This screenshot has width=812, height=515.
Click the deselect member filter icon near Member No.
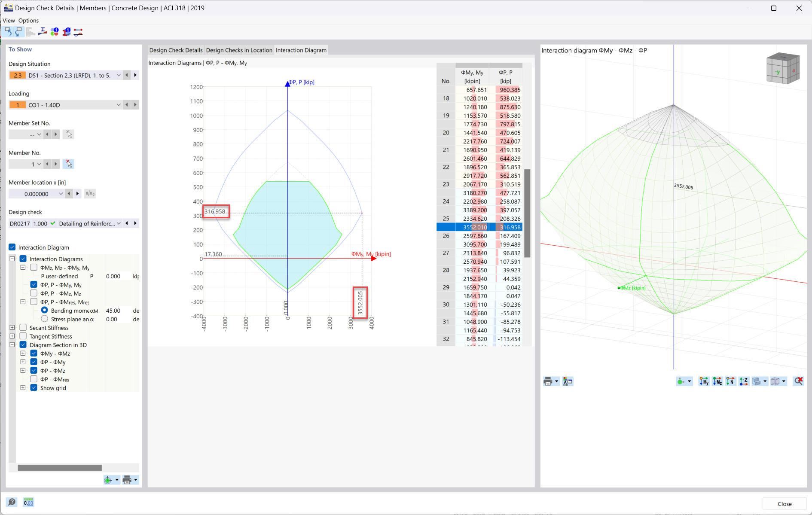point(68,164)
